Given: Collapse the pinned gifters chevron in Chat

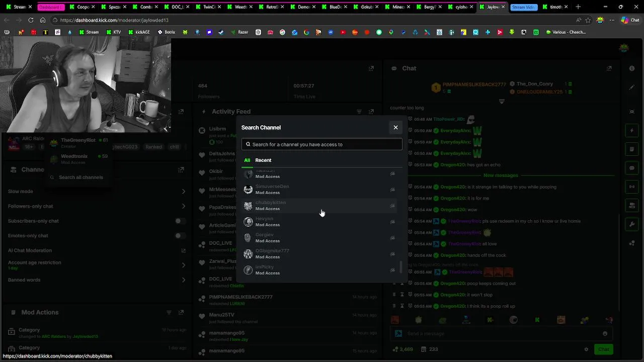Looking at the screenshot, I should coord(502,102).
